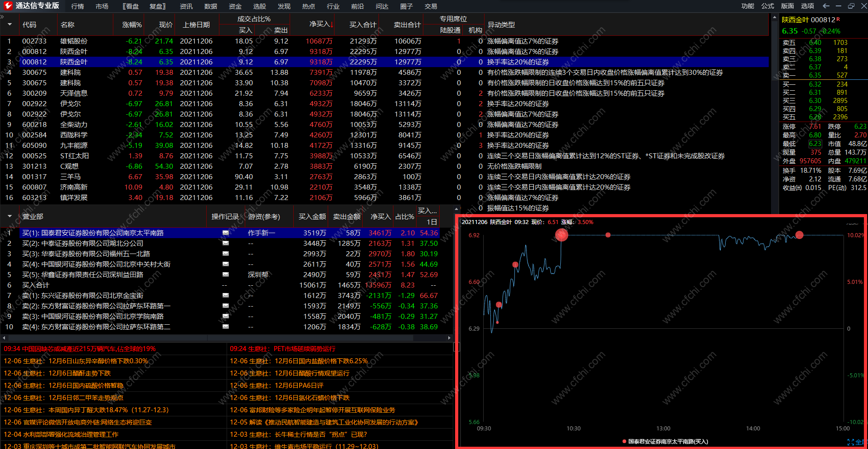The width and height of the screenshot is (868, 449).
Task: Click envelope icon in 东兴证券北京金宝街 row
Action: (x=225, y=295)
